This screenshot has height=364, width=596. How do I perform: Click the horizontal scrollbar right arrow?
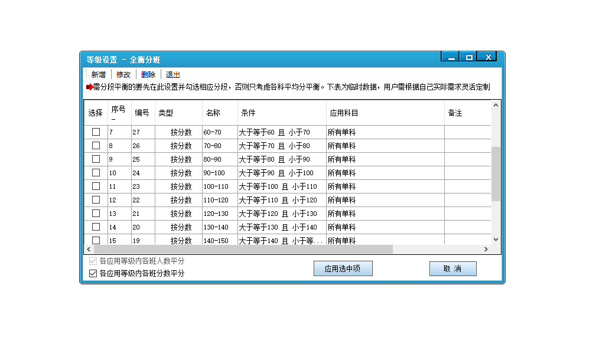[x=486, y=250]
